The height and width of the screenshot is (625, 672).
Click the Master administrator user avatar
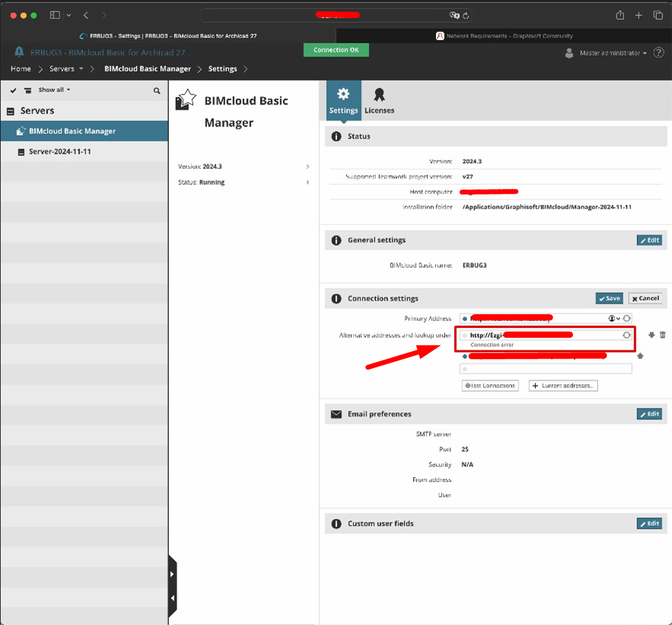point(569,53)
